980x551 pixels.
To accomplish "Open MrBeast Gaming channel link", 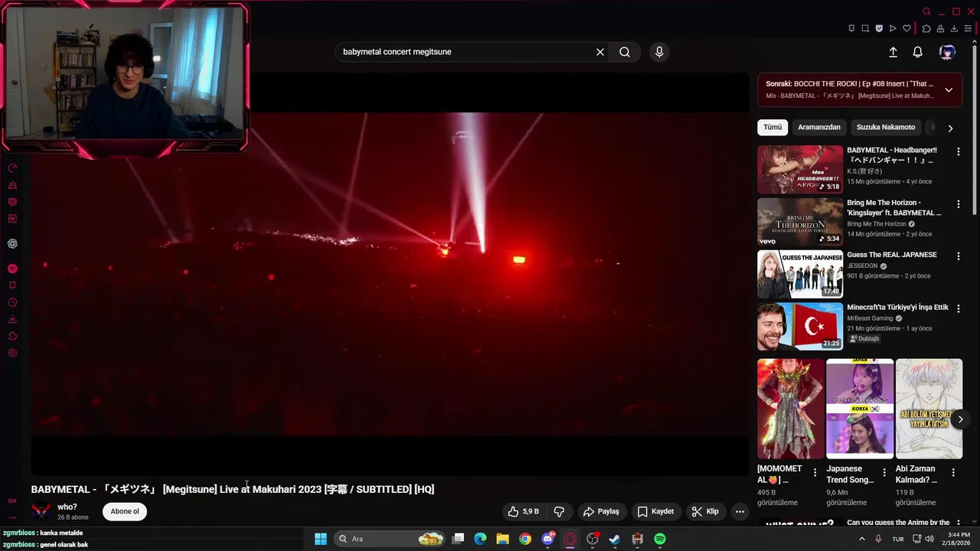I will 870,318.
